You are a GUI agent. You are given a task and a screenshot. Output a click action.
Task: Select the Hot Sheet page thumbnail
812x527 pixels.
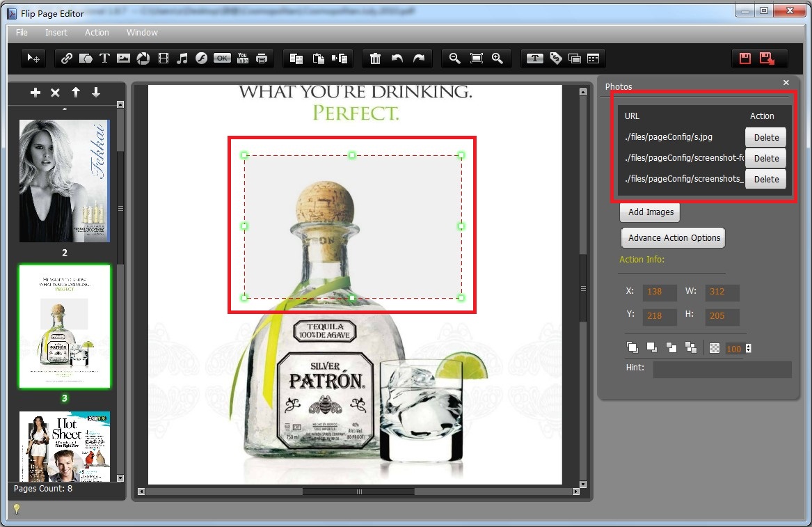pos(65,446)
